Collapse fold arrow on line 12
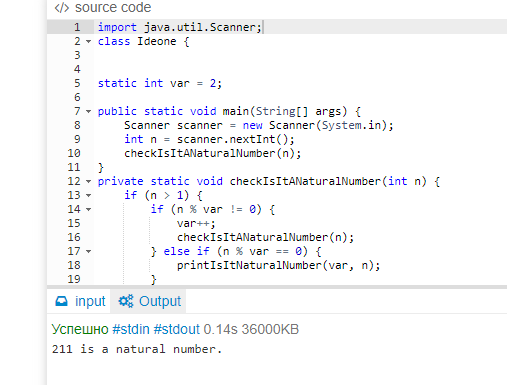The height and width of the screenshot is (385, 507). (x=88, y=182)
